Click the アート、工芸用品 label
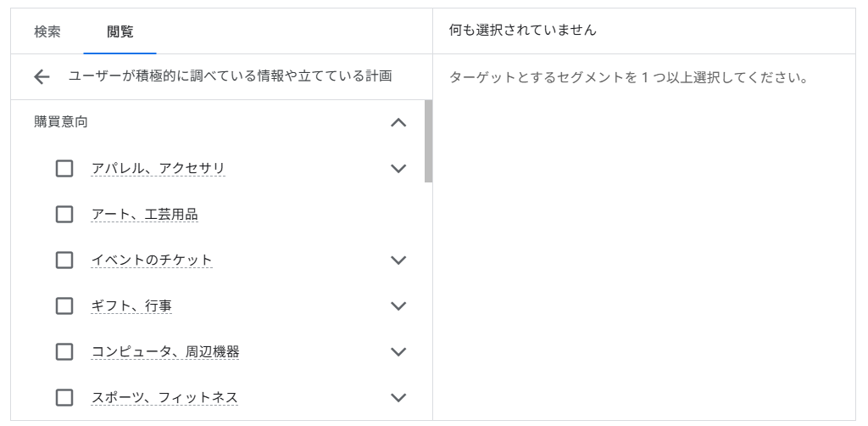 coord(144,215)
